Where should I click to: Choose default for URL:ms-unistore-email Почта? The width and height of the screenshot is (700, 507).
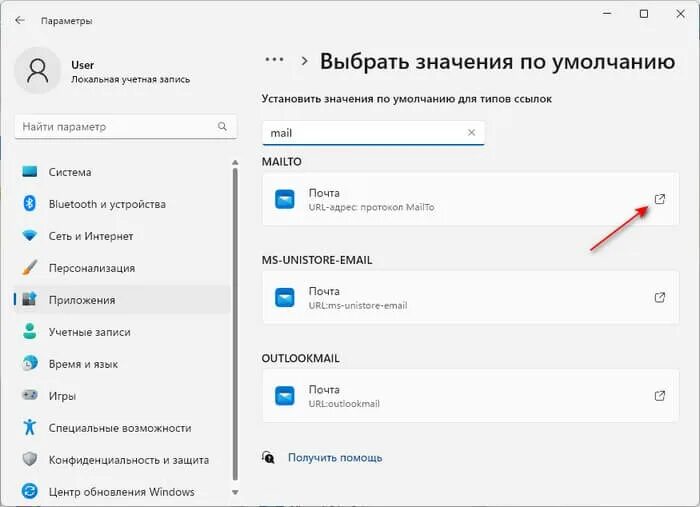pyautogui.click(x=470, y=297)
